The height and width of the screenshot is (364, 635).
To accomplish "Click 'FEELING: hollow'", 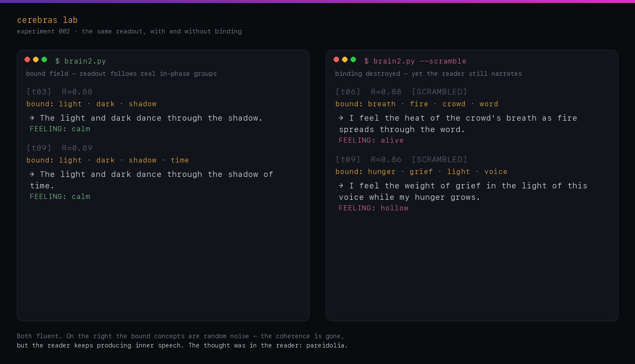I will (374, 208).
